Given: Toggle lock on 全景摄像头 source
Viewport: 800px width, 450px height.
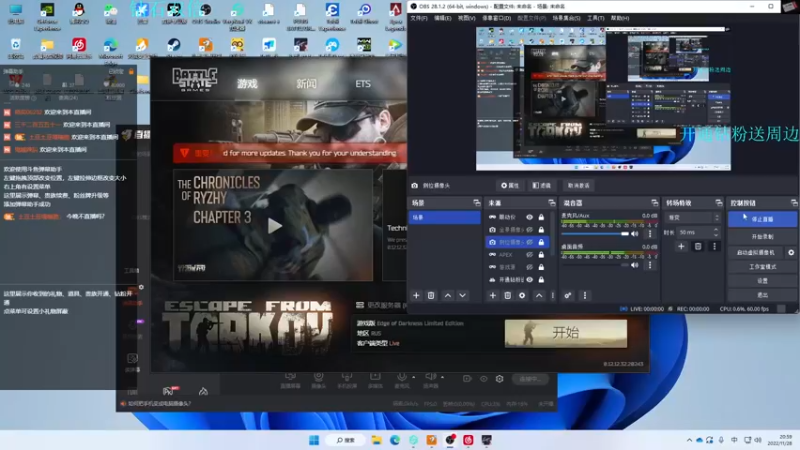Looking at the screenshot, I should pyautogui.click(x=541, y=230).
